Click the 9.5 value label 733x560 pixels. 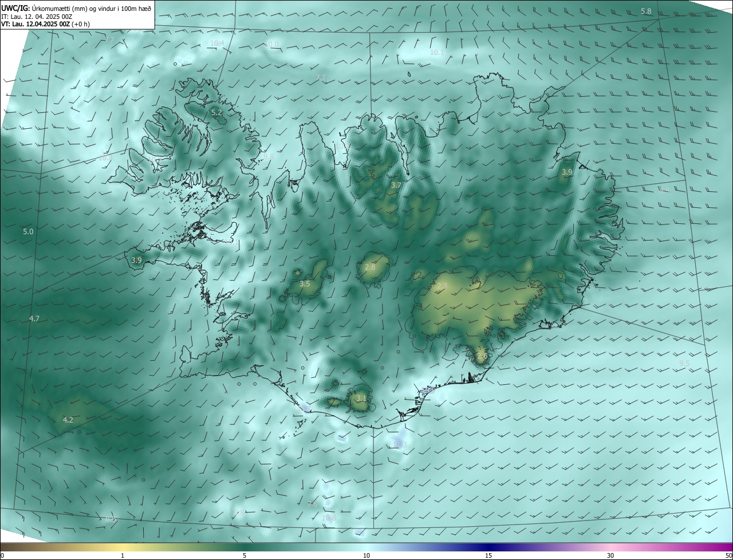coord(684,363)
